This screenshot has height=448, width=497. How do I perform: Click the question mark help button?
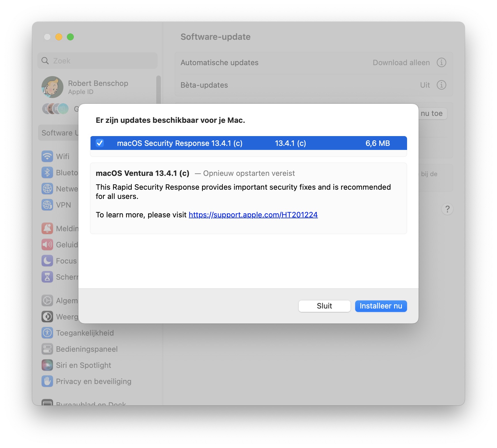(x=447, y=209)
